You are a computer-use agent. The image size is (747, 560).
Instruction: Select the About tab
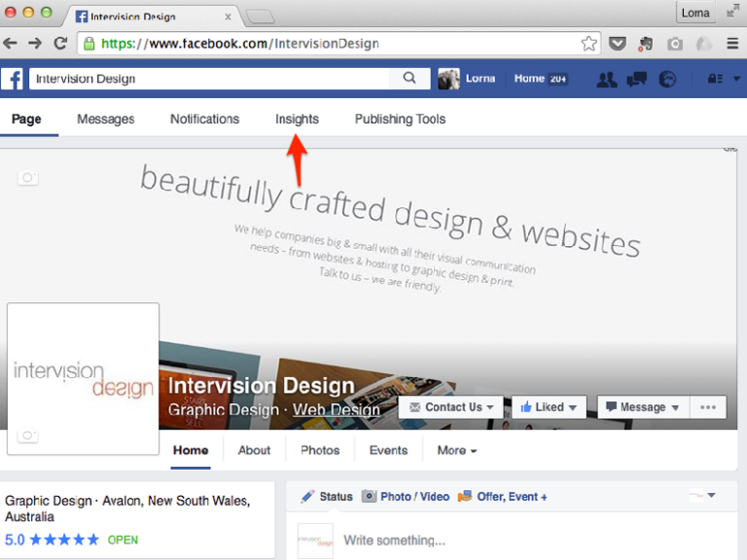point(254,450)
